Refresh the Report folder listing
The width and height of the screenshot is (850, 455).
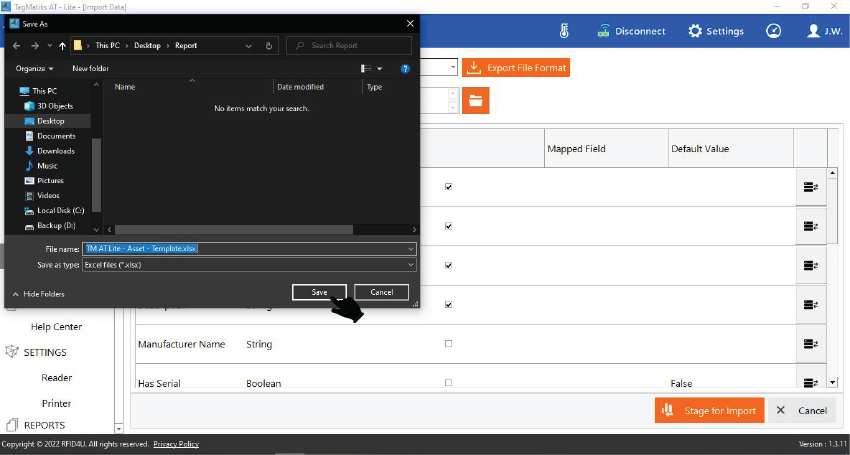(x=269, y=46)
